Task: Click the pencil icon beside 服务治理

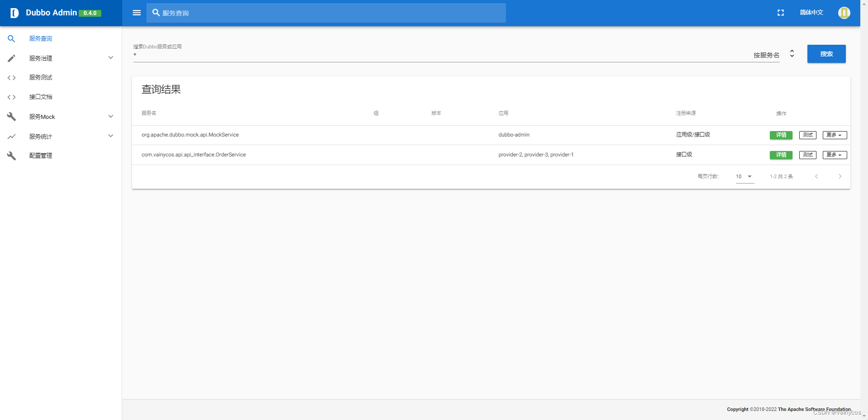Action: pyautogui.click(x=11, y=58)
